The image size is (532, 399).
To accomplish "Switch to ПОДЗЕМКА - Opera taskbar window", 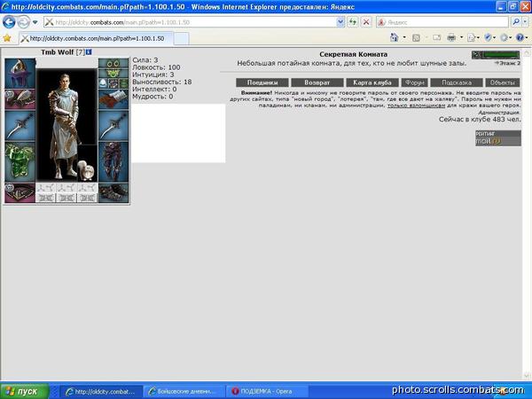I will tap(267, 391).
